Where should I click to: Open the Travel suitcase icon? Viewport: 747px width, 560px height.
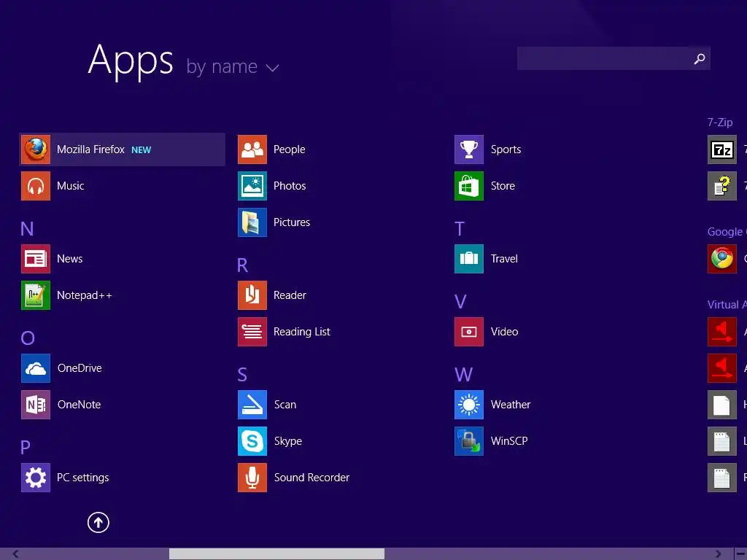[469, 259]
